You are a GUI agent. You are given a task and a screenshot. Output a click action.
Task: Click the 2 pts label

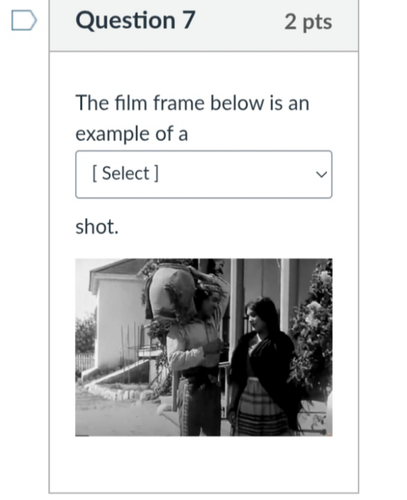(308, 22)
